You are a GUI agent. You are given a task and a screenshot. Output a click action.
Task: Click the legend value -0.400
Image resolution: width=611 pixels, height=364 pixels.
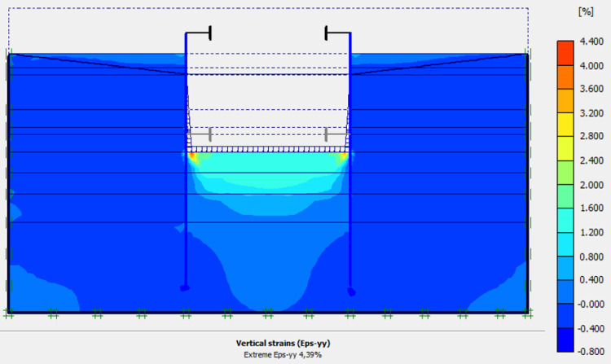click(591, 329)
